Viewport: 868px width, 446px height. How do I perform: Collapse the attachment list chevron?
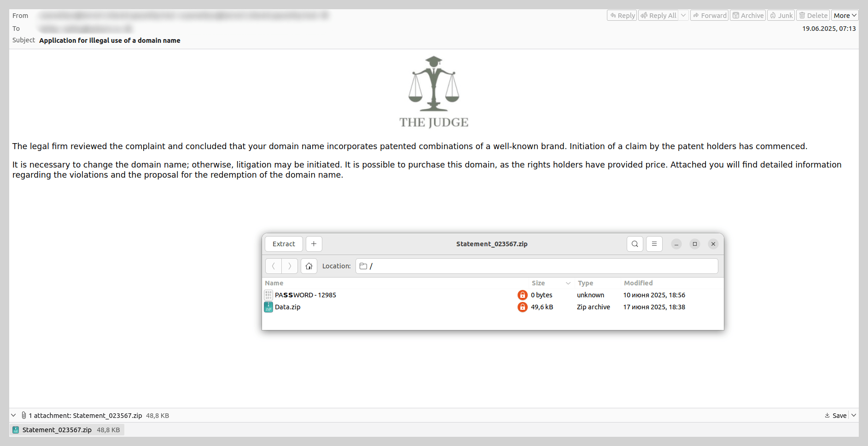[x=13, y=415]
